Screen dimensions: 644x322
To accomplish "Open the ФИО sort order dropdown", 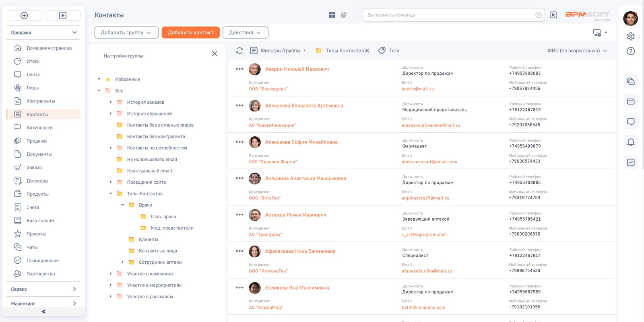I will pos(577,51).
